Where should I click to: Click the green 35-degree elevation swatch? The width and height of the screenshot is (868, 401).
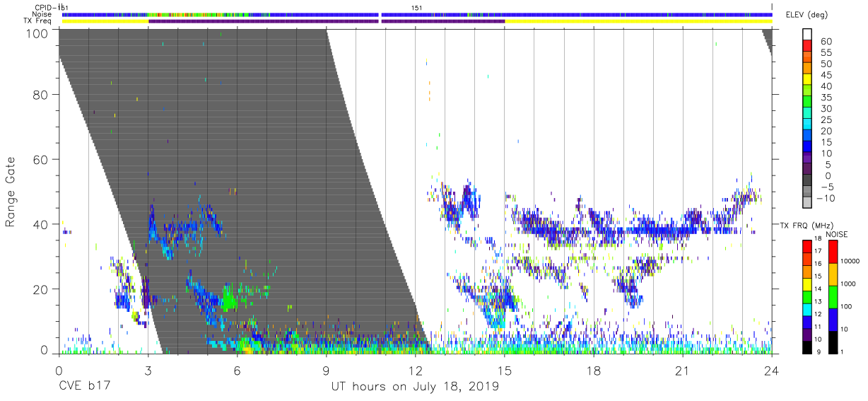[x=807, y=102]
